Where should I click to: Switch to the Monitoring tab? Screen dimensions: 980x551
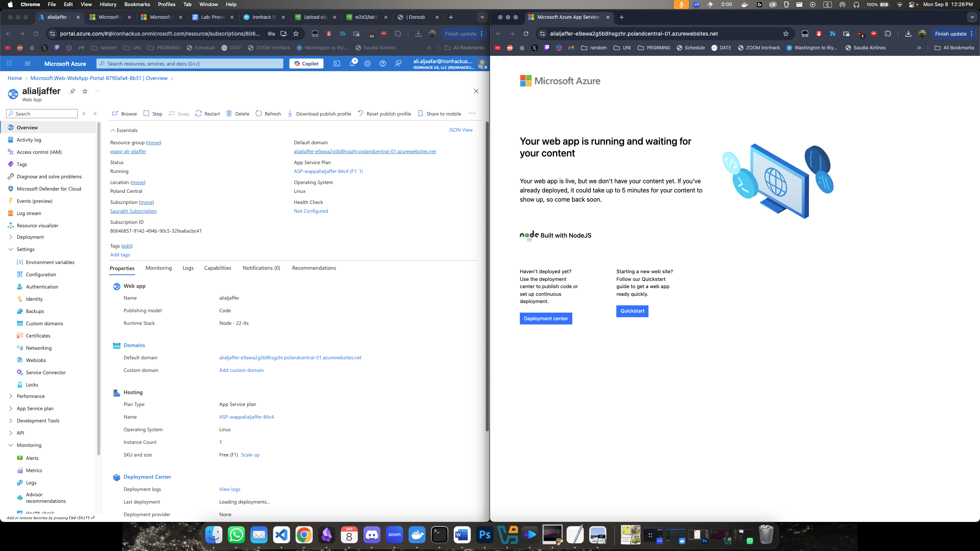[158, 268]
